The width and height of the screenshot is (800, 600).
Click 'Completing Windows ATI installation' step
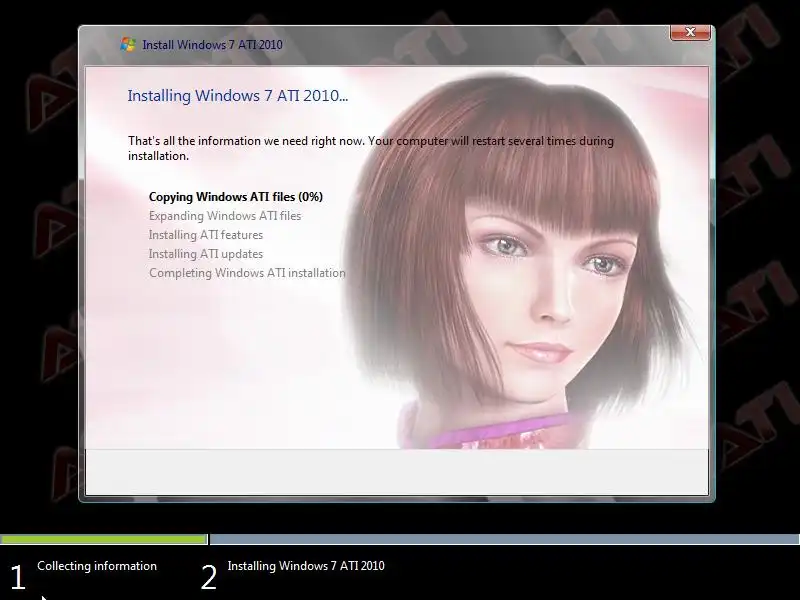pyautogui.click(x=247, y=273)
